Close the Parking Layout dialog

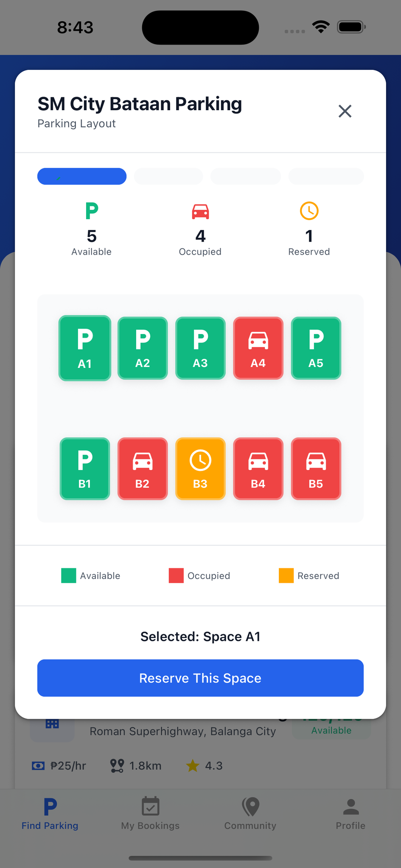[345, 111]
